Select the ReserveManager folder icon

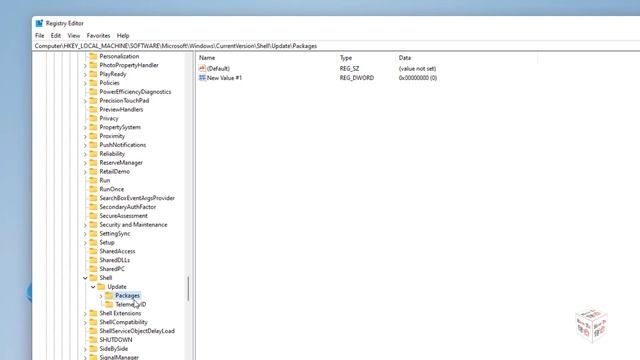[93, 162]
